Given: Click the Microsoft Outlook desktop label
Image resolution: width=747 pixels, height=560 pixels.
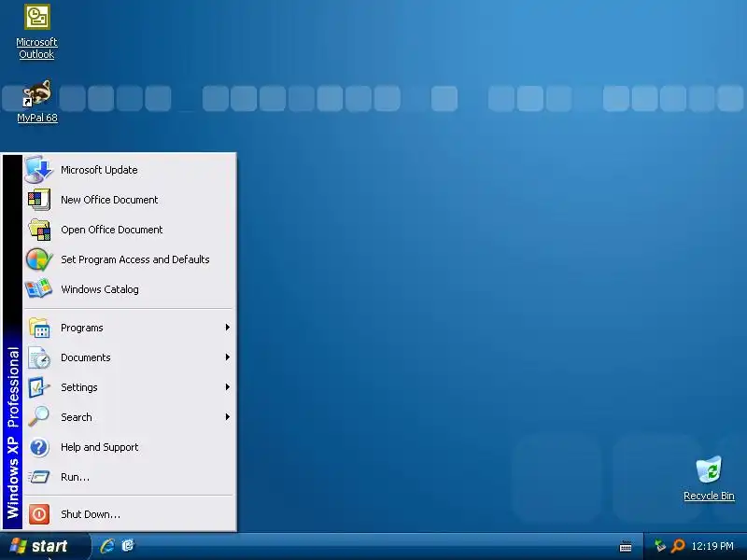Looking at the screenshot, I should click(36, 49).
